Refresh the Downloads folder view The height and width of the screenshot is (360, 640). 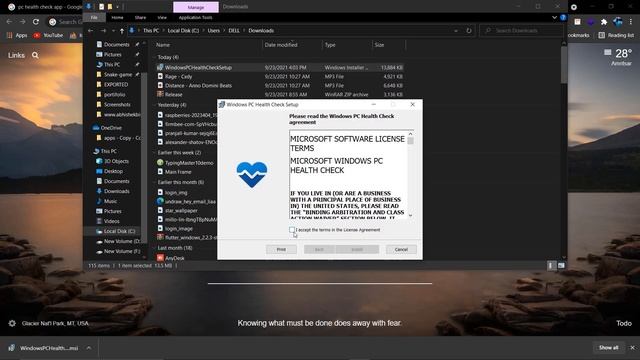coord(469,31)
